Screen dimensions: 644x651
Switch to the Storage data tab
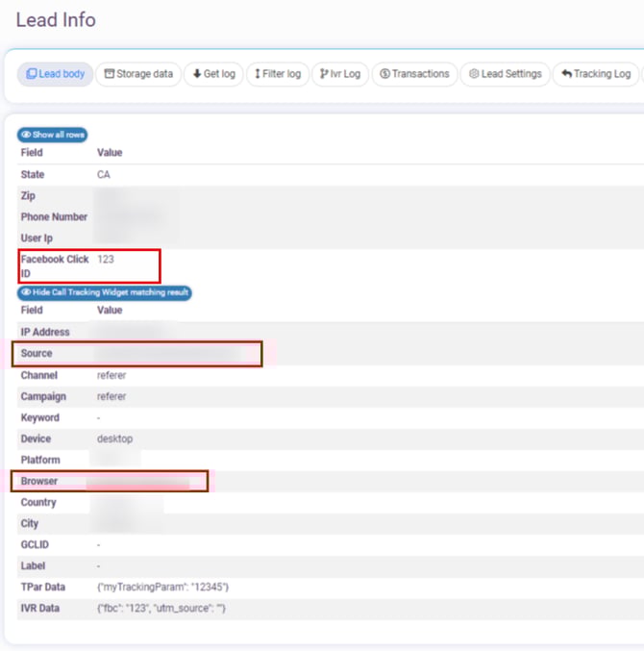139,74
